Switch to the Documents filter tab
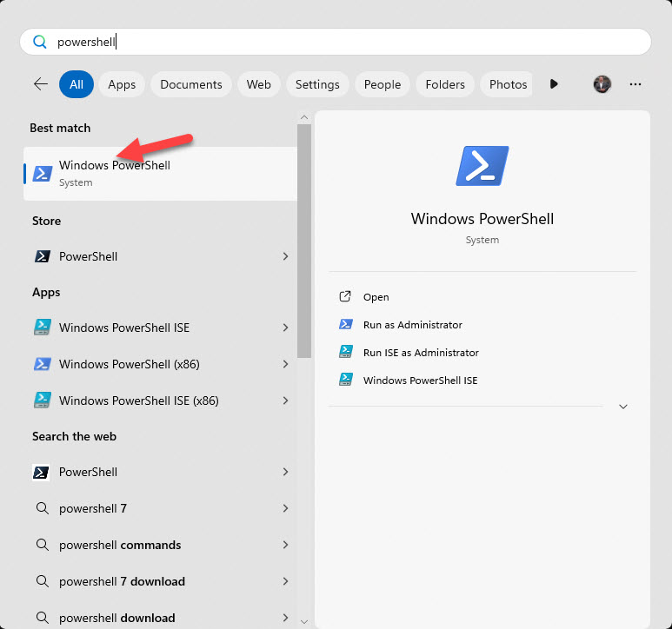This screenshot has height=629, width=672. [x=191, y=84]
